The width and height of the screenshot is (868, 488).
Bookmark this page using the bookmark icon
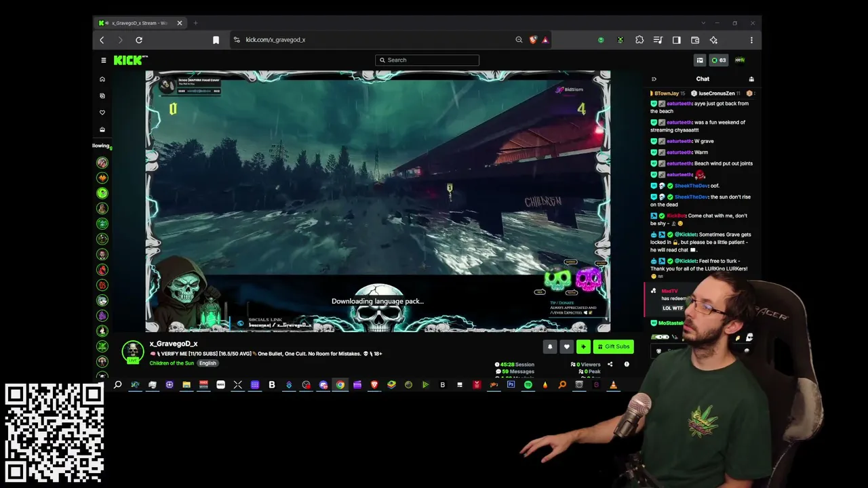216,40
